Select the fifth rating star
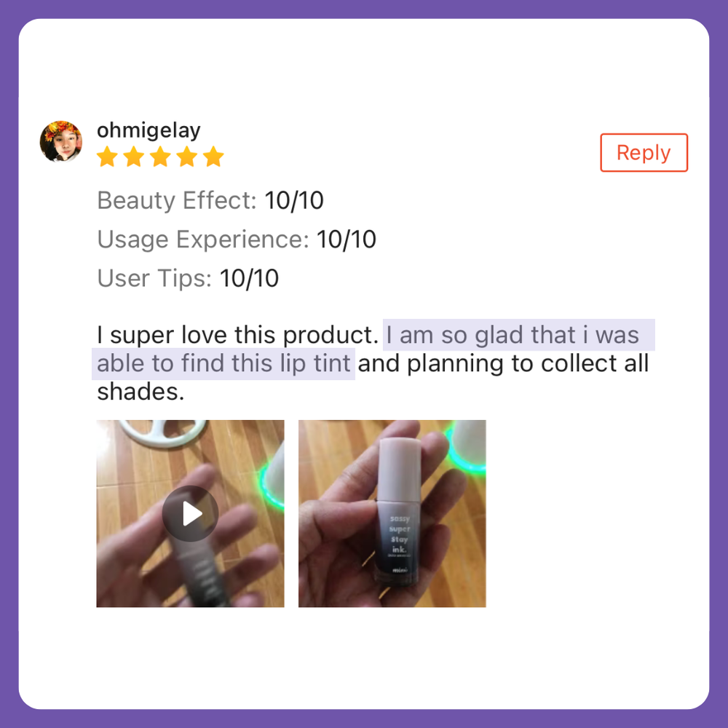The width and height of the screenshot is (728, 728). [x=213, y=157]
